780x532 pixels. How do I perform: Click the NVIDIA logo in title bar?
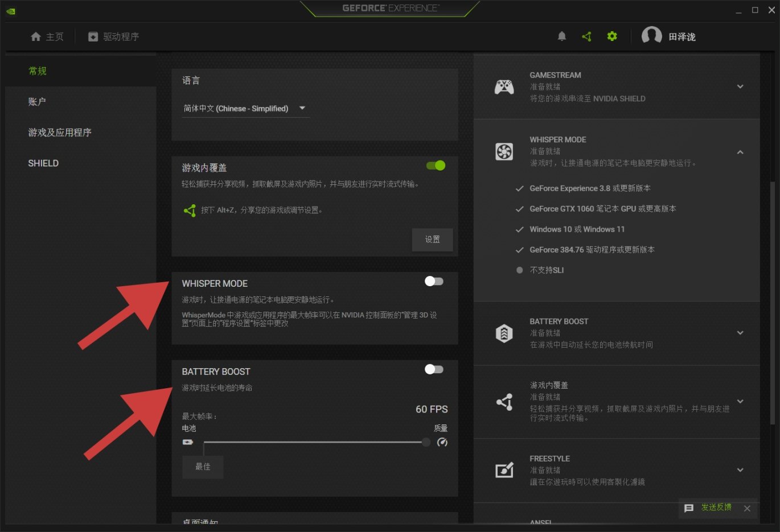click(11, 11)
